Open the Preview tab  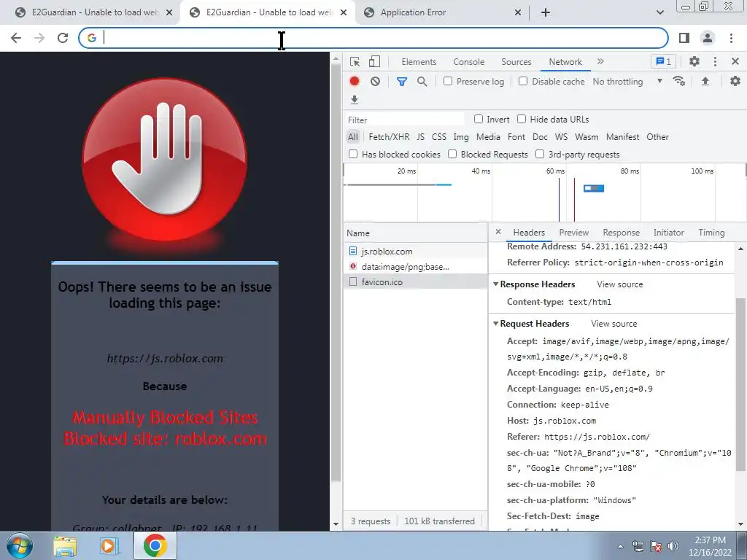coord(573,233)
